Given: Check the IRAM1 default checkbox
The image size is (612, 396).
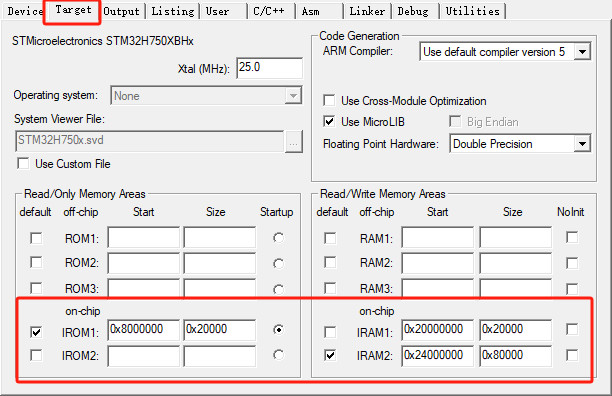Looking at the screenshot, I should pos(330,332).
